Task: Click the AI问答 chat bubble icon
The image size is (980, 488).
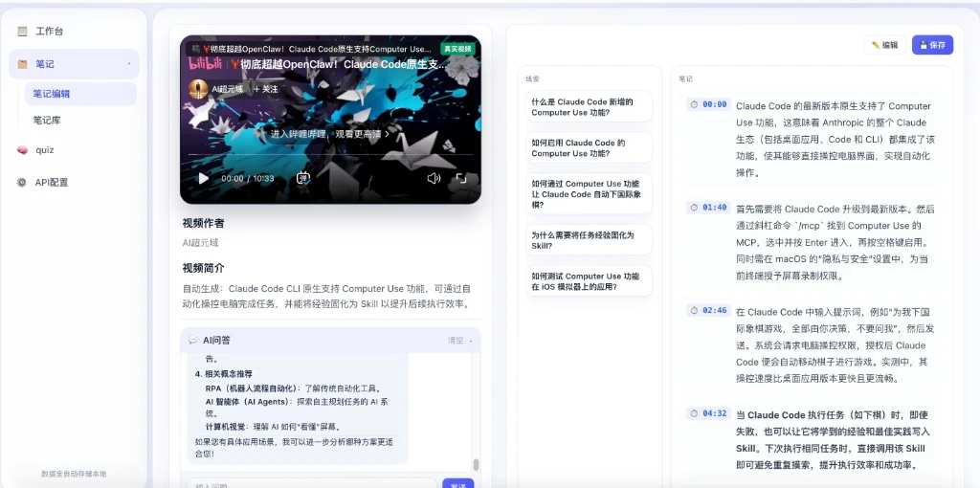Action: 192,340
